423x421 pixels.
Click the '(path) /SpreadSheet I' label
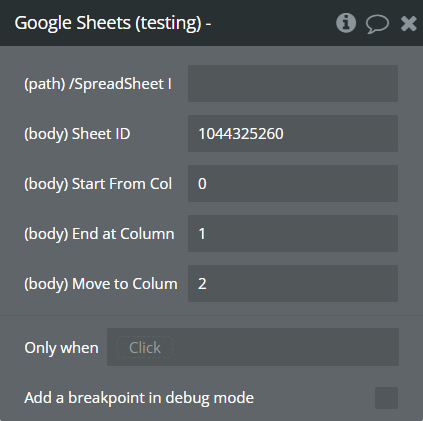(x=98, y=84)
